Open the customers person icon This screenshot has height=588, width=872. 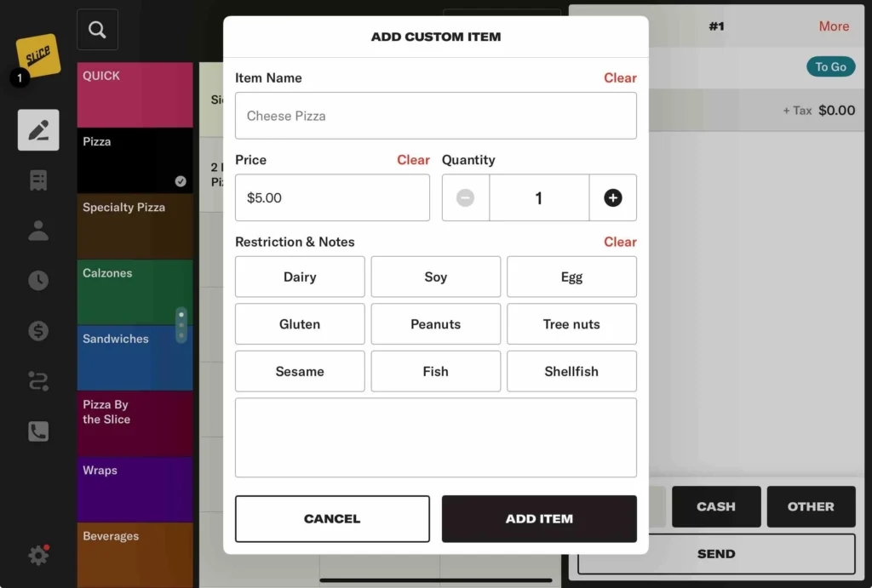(38, 231)
